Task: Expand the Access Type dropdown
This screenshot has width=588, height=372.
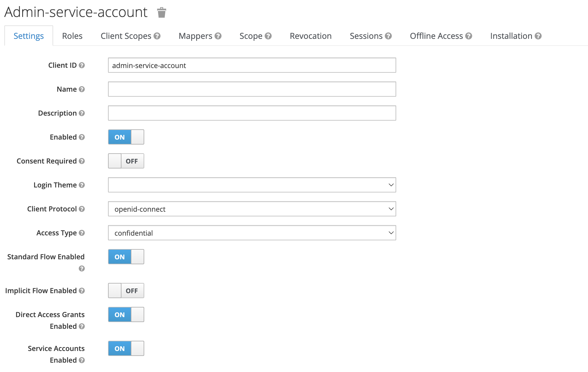Action: point(252,233)
